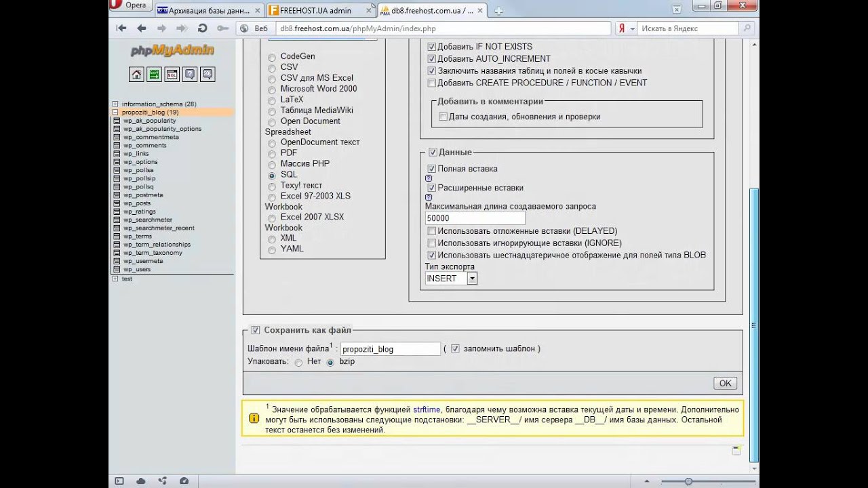The image size is (868, 488).
Task: Select the CSV export format radio
Action: click(272, 68)
